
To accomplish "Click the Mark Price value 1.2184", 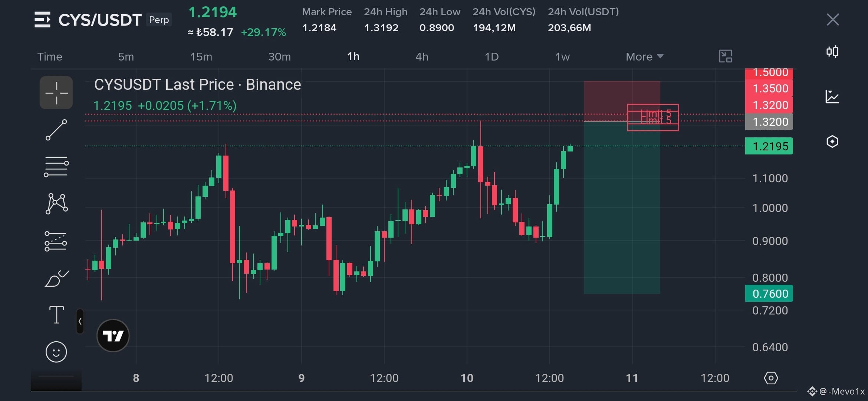I will click(x=319, y=28).
